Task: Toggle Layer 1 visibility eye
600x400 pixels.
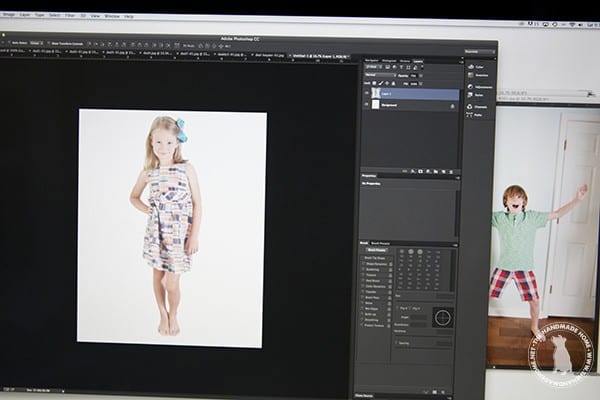Action: pos(367,93)
